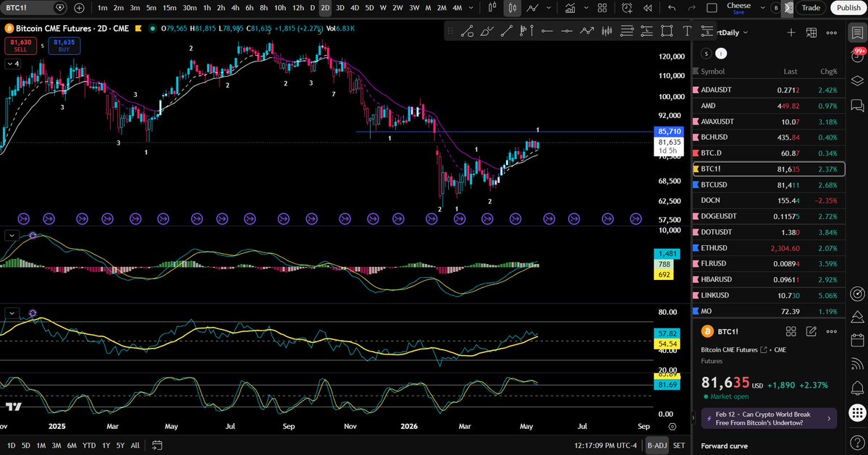Select the candles chart type button
Screen dimensions: 868x455
(x=512, y=8)
